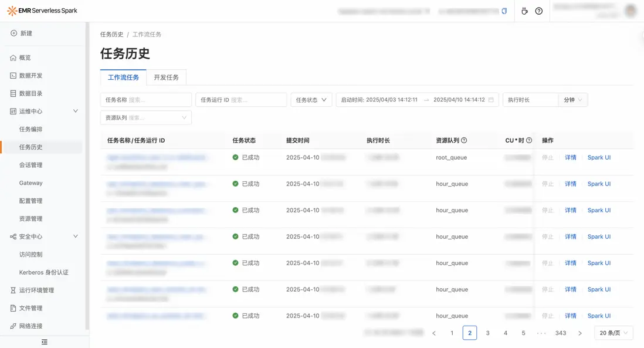Image resolution: width=644 pixels, height=348 pixels.
Task: Click current page 2 in pagination
Action: [x=470, y=333]
